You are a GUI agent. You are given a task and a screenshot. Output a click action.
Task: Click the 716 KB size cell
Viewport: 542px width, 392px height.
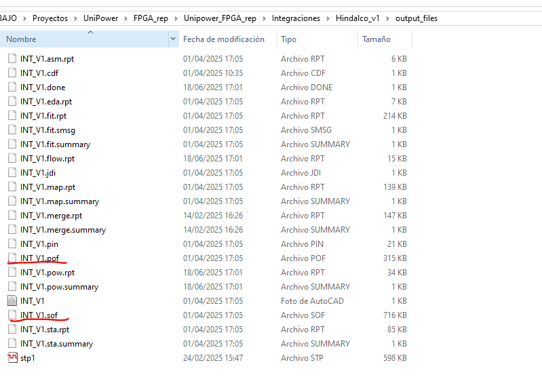pos(395,315)
